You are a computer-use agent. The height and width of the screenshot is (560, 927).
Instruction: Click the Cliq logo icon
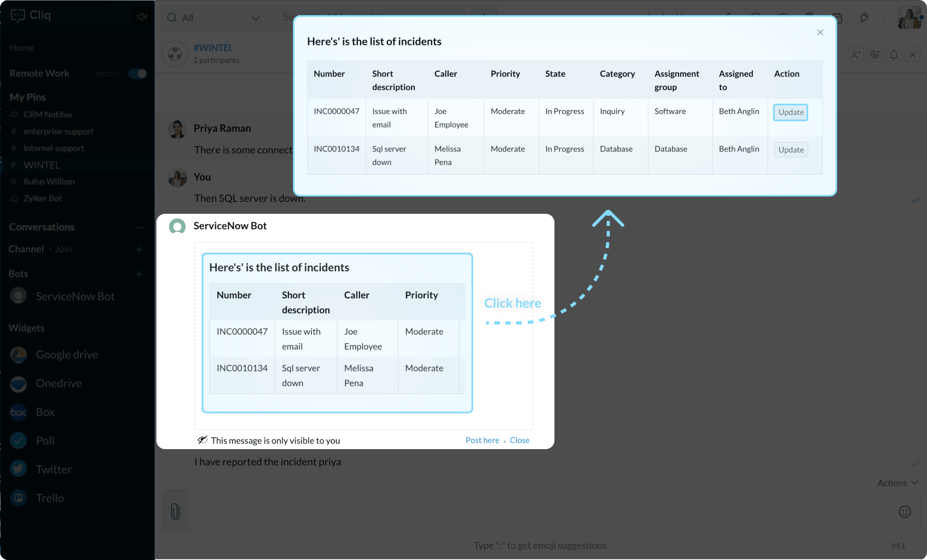[x=18, y=16]
